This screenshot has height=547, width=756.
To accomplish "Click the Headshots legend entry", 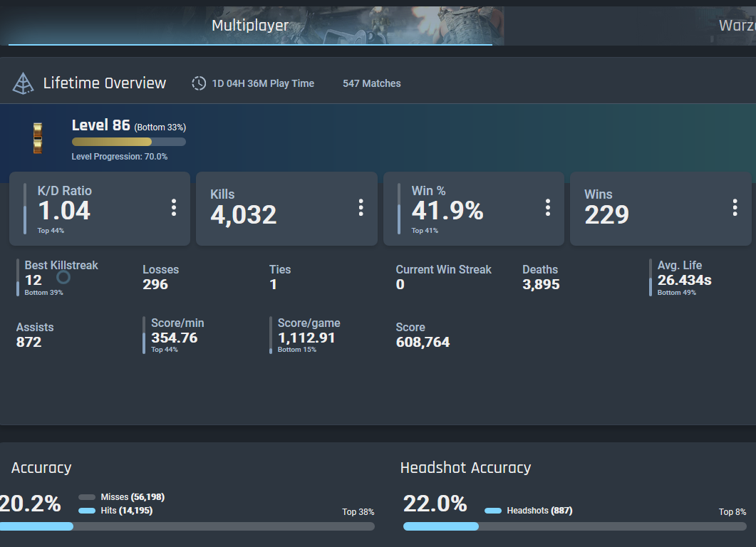I will coord(529,511).
